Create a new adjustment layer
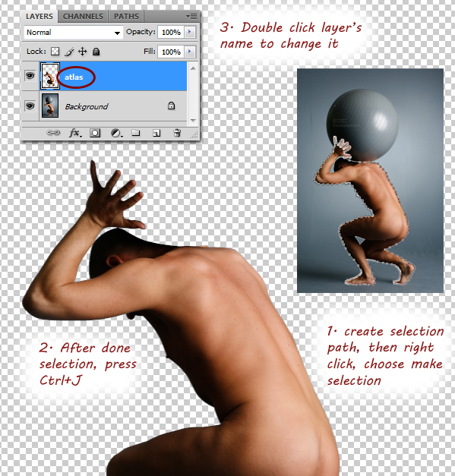The height and width of the screenshot is (476, 455). point(116,133)
